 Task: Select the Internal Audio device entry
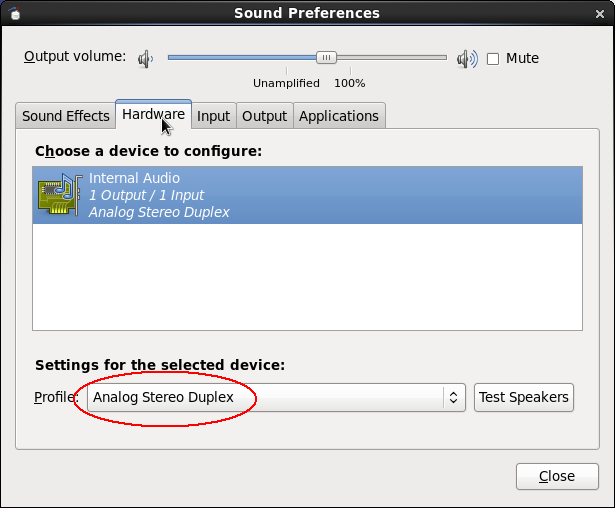point(308,195)
